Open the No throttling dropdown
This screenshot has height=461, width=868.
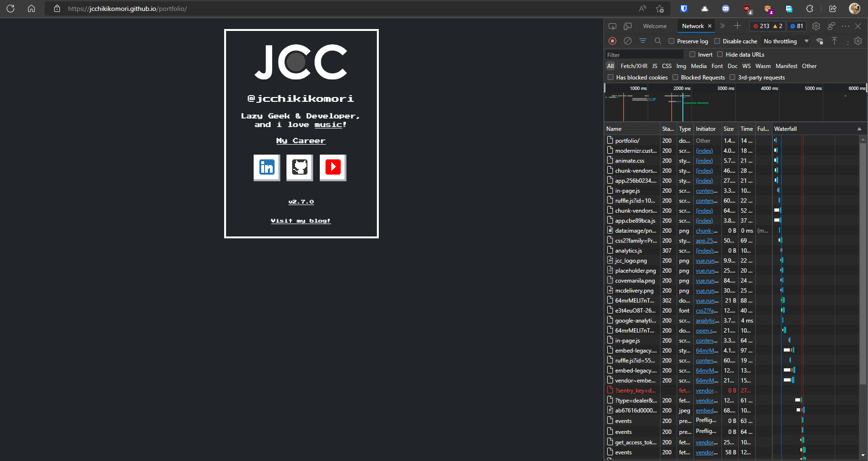tap(785, 41)
